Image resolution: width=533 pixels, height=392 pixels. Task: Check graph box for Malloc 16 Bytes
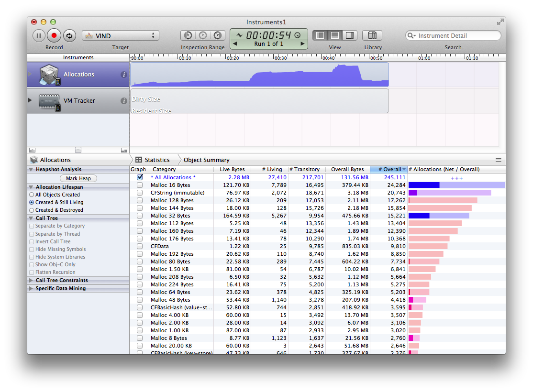click(140, 185)
